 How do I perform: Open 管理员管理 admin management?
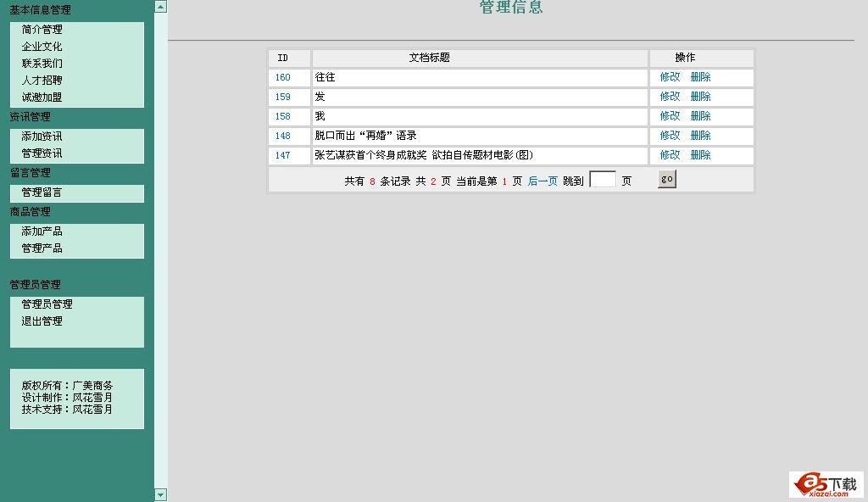click(48, 304)
